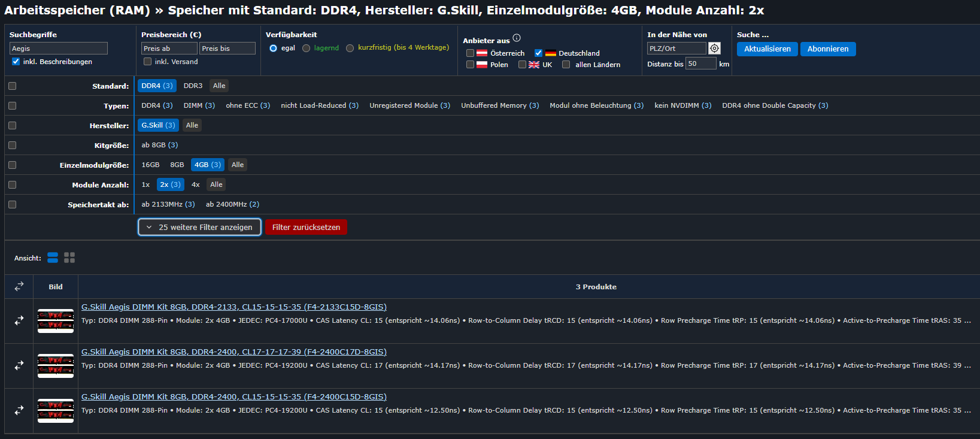Click the PLZ/Ort input field
This screenshot has height=439, width=980.
(676, 49)
